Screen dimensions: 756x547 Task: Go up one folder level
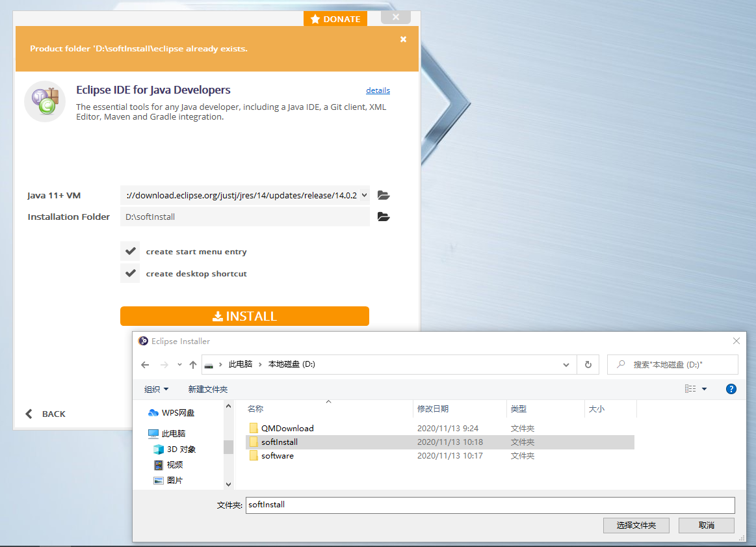coord(193,365)
